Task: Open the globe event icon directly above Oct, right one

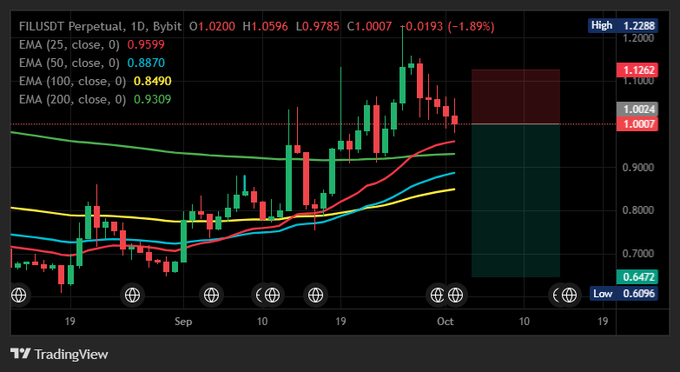Action: point(455,295)
